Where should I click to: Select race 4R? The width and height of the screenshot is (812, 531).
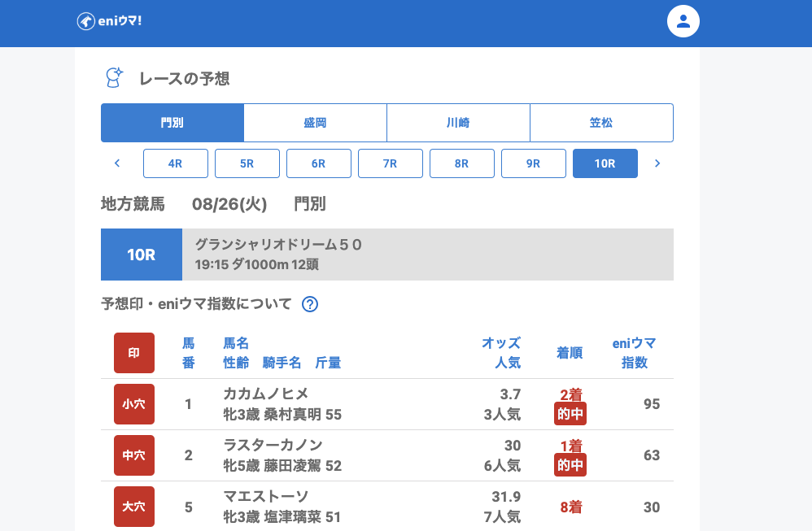176,163
